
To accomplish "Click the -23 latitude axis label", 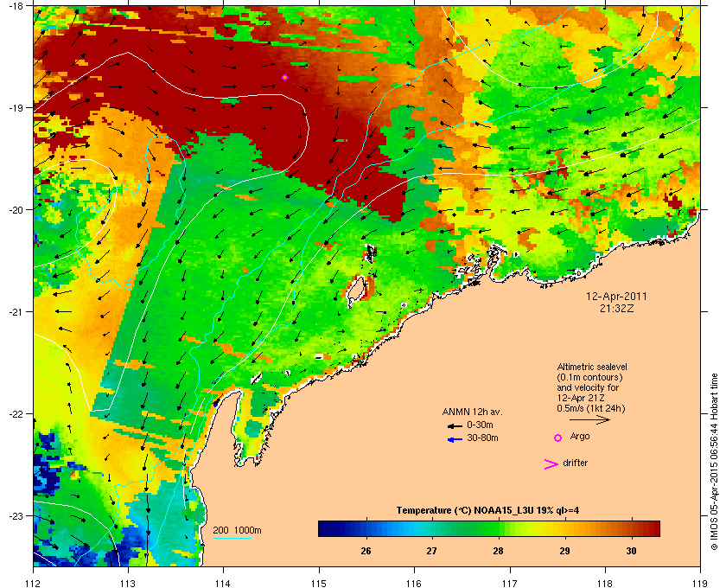I will (16, 515).
